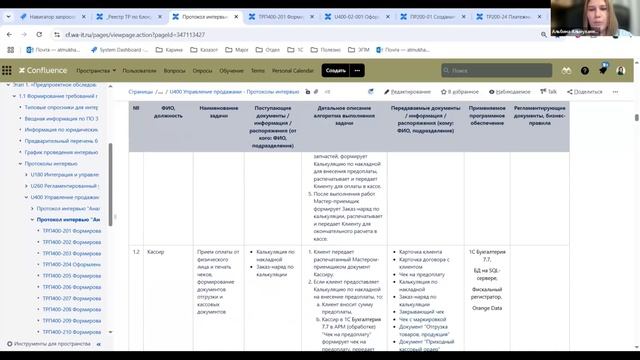Open the Пространства dropdown menu

pos(96,71)
